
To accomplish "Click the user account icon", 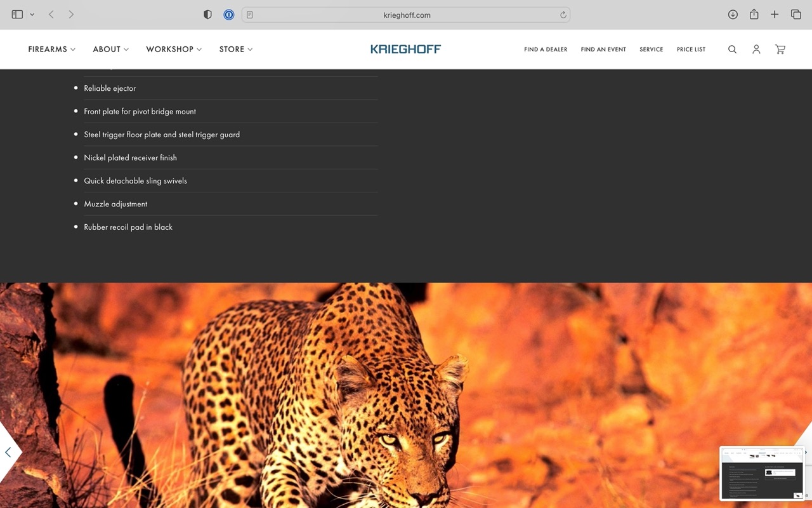I will pyautogui.click(x=756, y=50).
